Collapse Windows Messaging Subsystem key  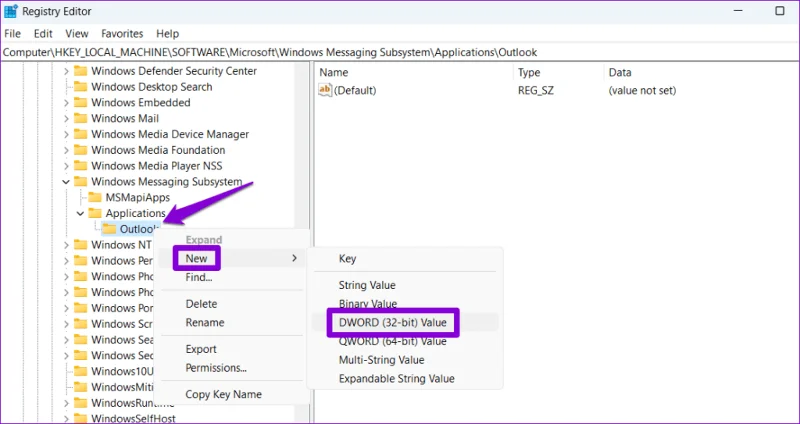66,182
